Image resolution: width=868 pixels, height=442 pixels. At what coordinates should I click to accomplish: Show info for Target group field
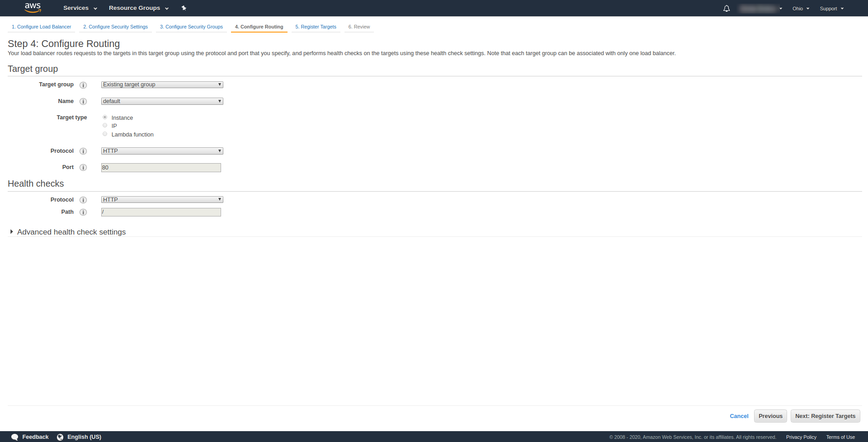coord(83,85)
